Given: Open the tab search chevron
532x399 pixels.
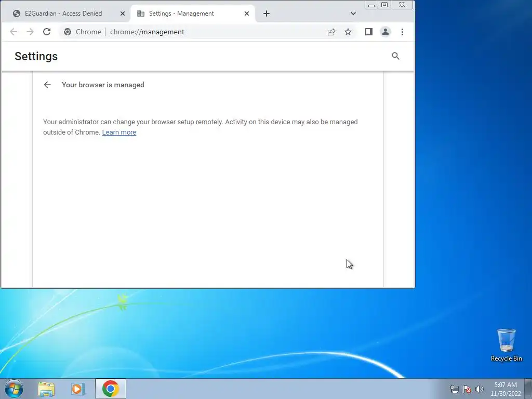Looking at the screenshot, I should (x=353, y=14).
